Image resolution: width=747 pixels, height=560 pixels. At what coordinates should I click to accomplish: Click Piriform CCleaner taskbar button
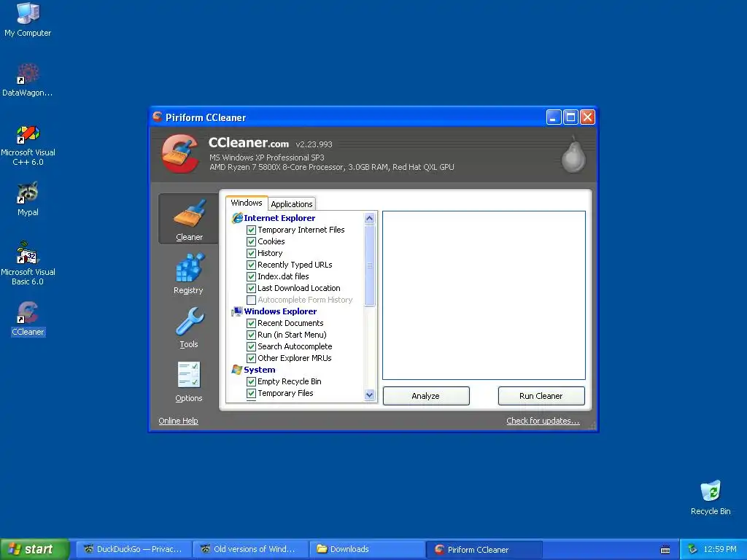pos(484,550)
